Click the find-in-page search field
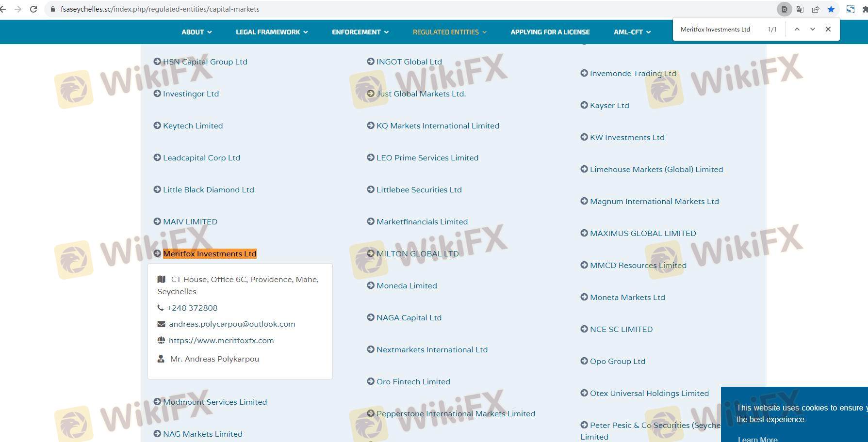This screenshot has height=442, width=868. pos(718,30)
